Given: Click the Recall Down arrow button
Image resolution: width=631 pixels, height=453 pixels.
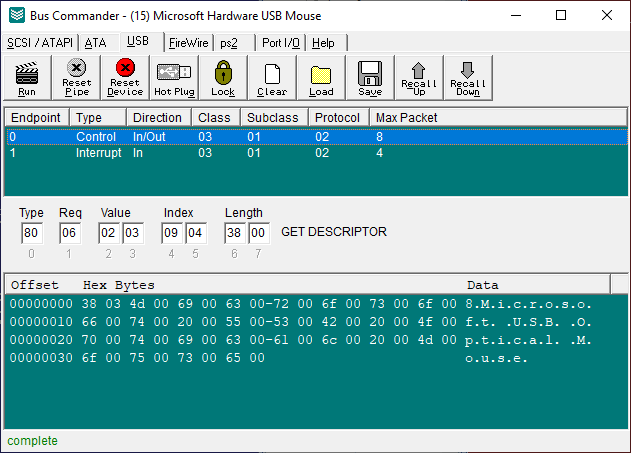Looking at the screenshot, I should [x=468, y=78].
